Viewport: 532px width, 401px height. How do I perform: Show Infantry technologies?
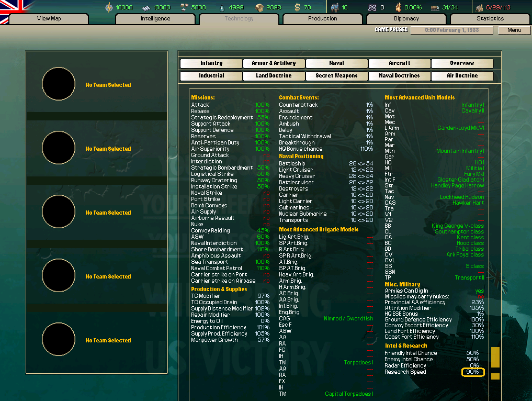(211, 63)
